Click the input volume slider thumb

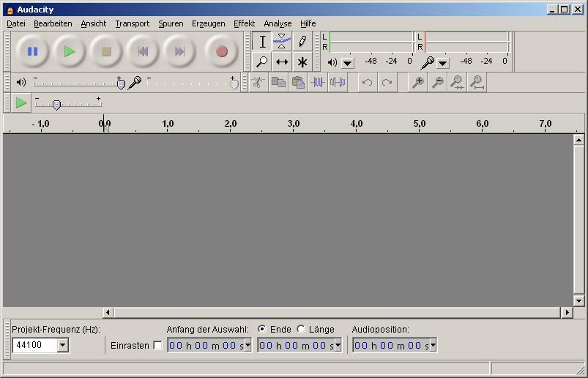click(234, 84)
